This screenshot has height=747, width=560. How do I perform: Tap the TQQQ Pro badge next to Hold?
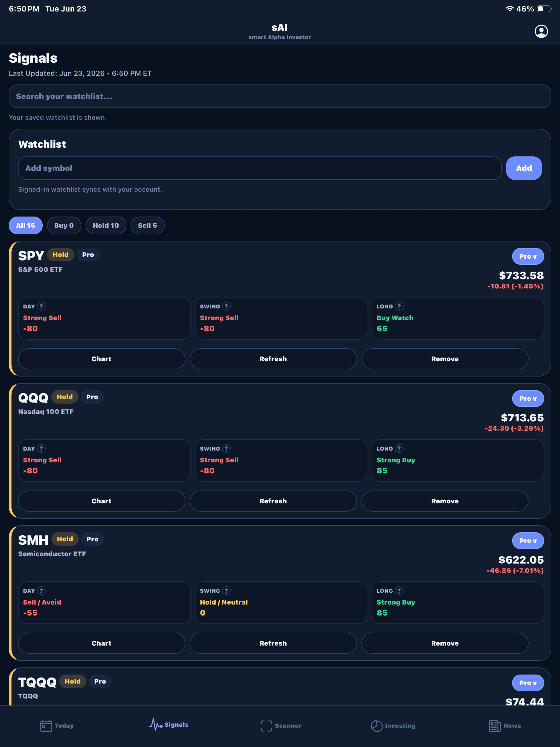click(x=100, y=681)
